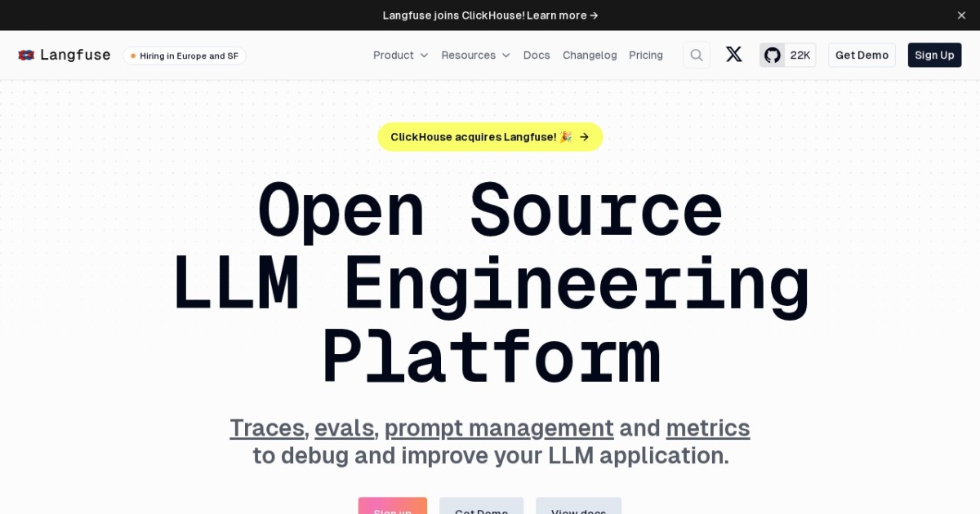Viewport: 980px width, 514px height.
Task: Open the Docs menu item
Action: (537, 55)
